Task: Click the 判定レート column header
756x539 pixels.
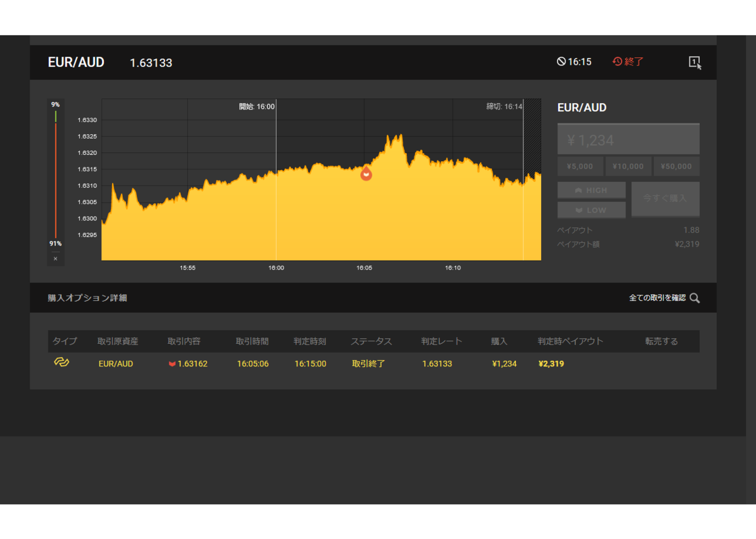Action: pos(442,341)
